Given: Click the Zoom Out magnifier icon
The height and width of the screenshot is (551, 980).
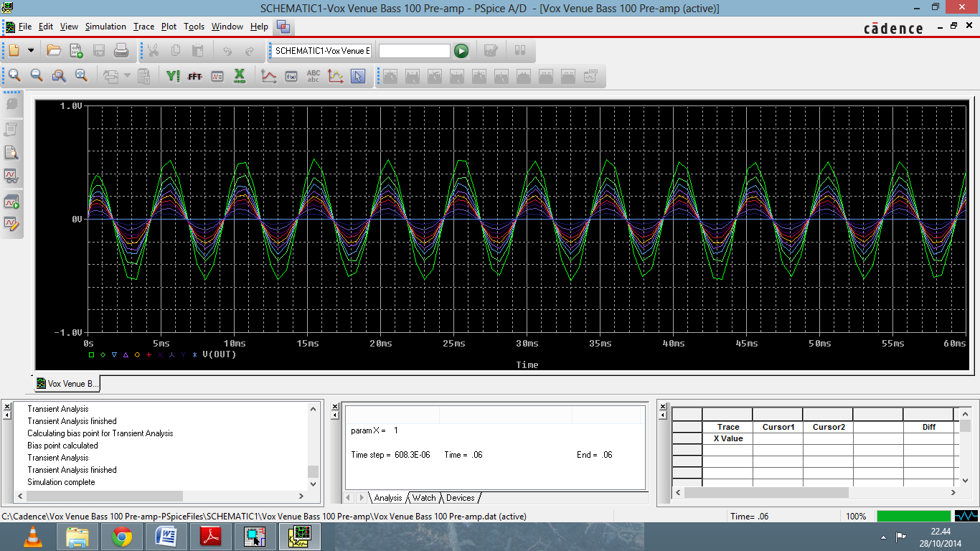Looking at the screenshot, I should pyautogui.click(x=37, y=75).
